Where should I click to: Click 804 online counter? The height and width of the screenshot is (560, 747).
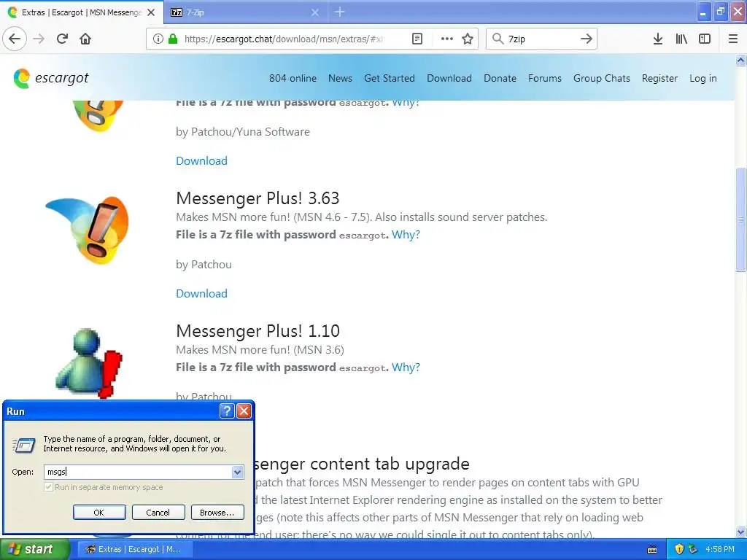(293, 78)
